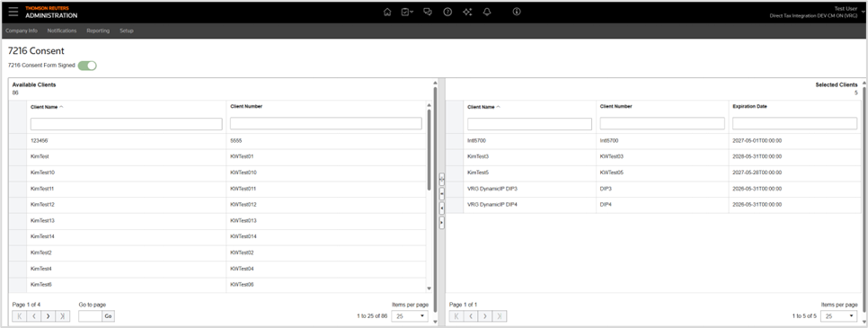Screen dimensions: 868x328
Task: Click topmost transfer button between client lists
Action: tap(442, 179)
